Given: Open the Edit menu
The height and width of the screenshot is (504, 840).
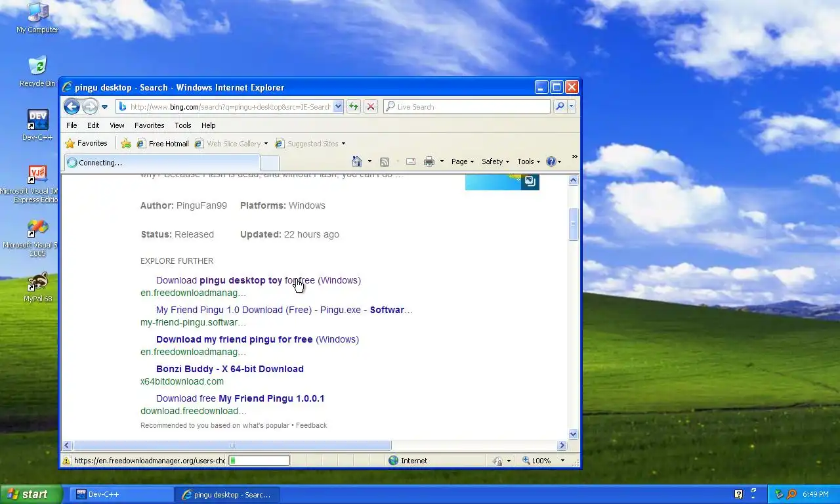Looking at the screenshot, I should pyautogui.click(x=93, y=125).
